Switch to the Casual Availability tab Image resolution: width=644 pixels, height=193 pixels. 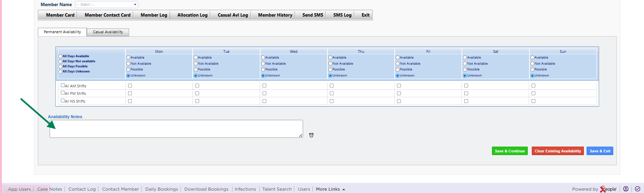click(108, 32)
